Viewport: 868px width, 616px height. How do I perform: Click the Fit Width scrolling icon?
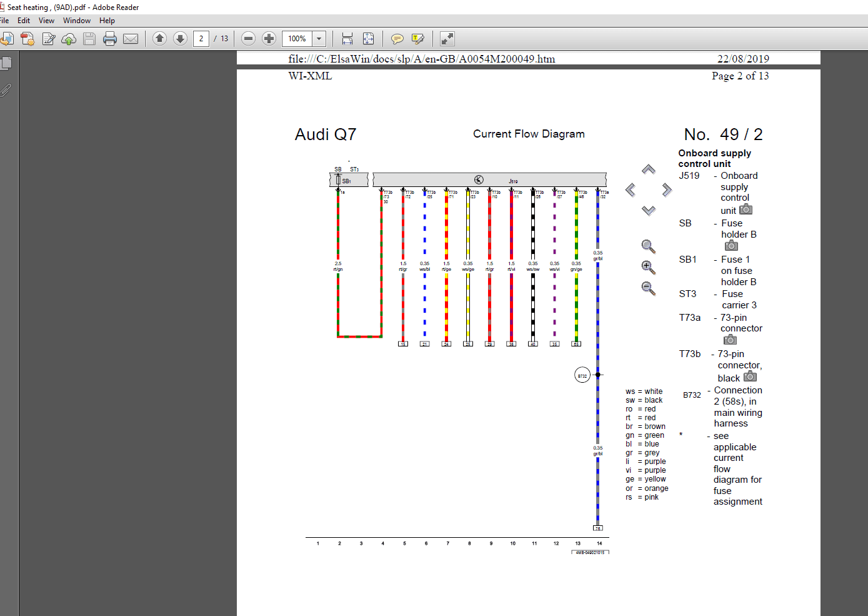[x=347, y=39]
